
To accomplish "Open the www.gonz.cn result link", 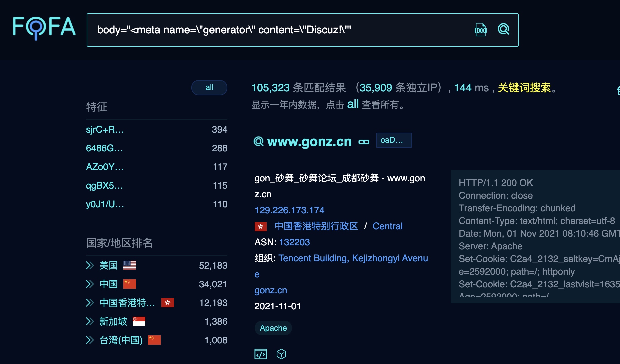I will (309, 142).
